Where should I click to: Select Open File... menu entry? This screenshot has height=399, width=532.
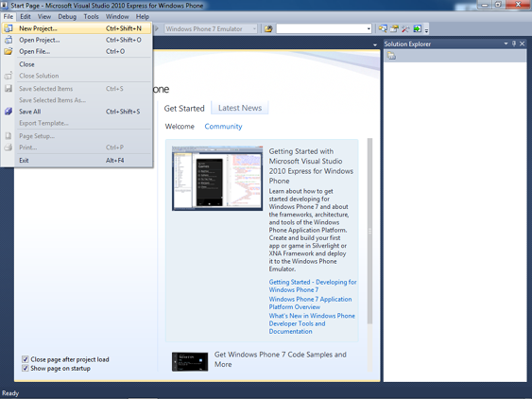click(77, 51)
